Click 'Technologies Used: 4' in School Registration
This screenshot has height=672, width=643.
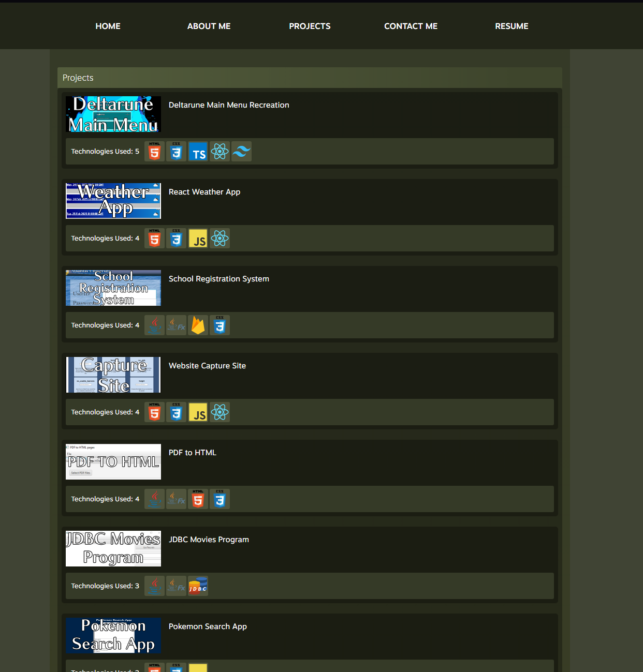105,325
